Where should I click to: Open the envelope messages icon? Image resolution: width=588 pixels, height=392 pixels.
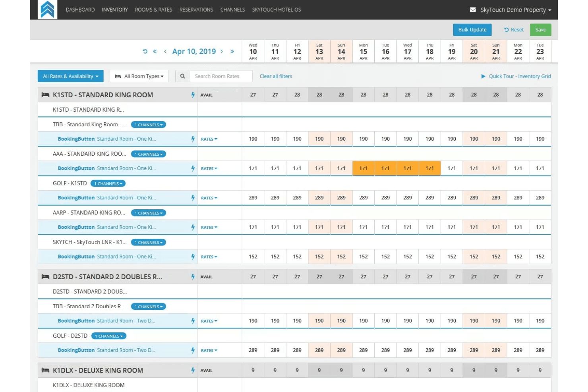[x=473, y=10]
